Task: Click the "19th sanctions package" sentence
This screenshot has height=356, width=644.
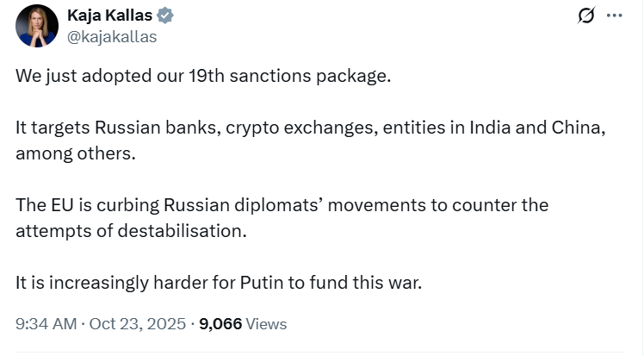Action: tap(203, 75)
